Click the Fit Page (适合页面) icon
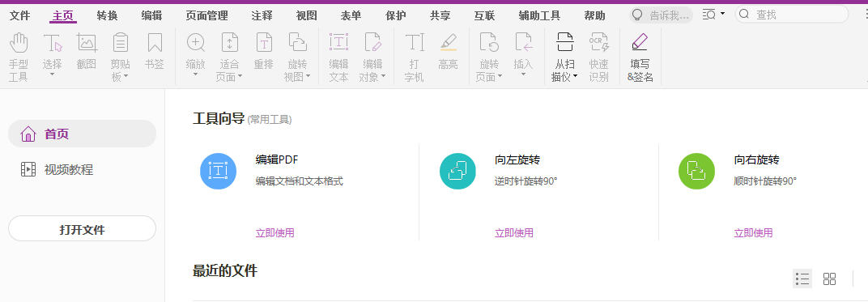 coord(230,43)
